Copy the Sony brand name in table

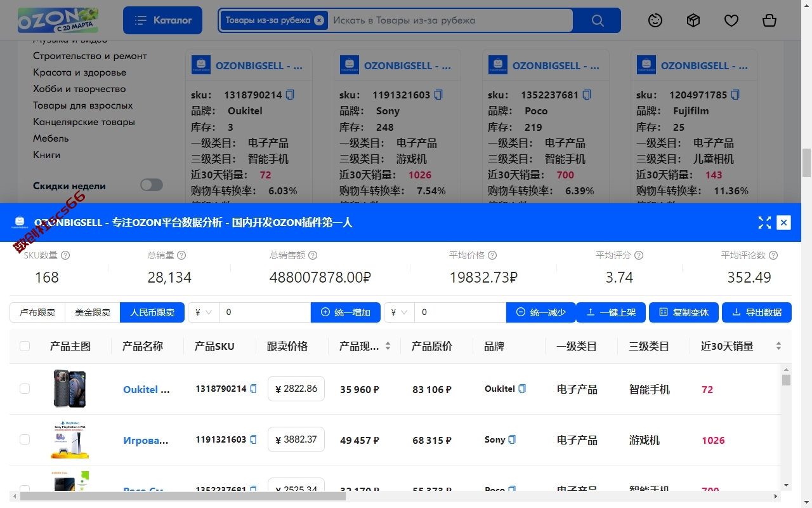pyautogui.click(x=513, y=439)
